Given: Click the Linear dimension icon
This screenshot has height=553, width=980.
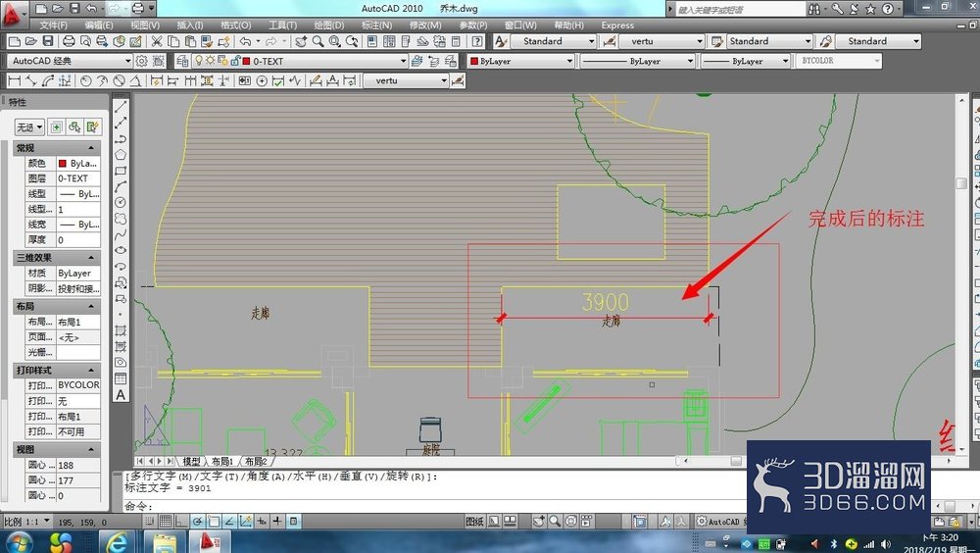Looking at the screenshot, I should (14, 80).
